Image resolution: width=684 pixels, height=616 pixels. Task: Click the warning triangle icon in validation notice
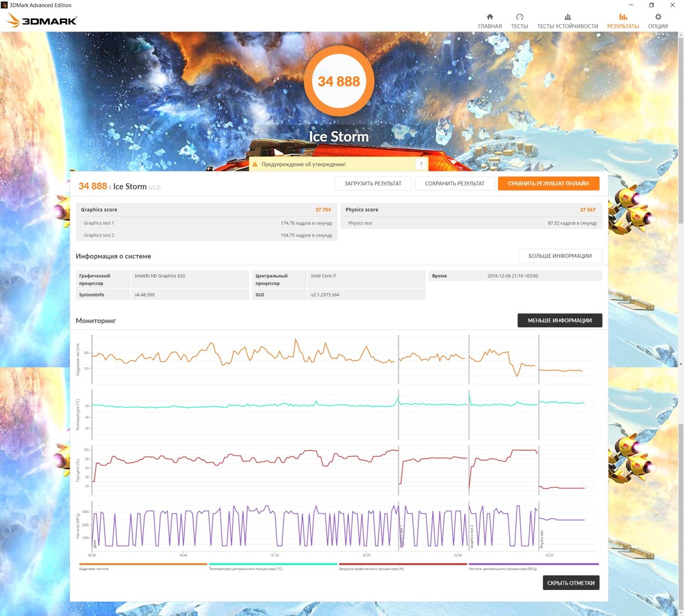[255, 164]
